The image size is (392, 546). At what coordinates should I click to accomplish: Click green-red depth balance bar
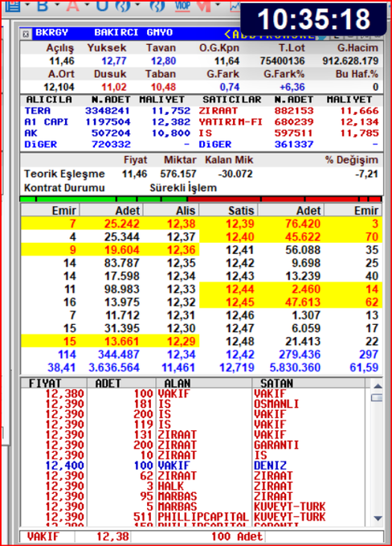coord(201,199)
